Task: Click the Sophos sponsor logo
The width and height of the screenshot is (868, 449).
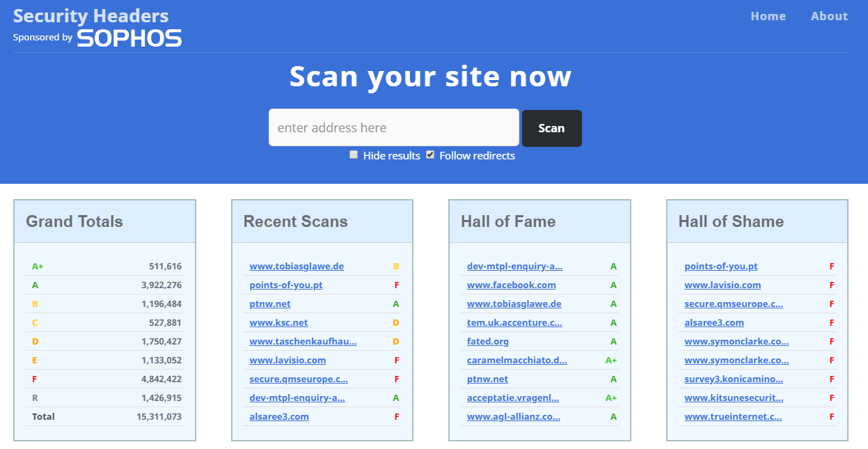Action: 129,38
